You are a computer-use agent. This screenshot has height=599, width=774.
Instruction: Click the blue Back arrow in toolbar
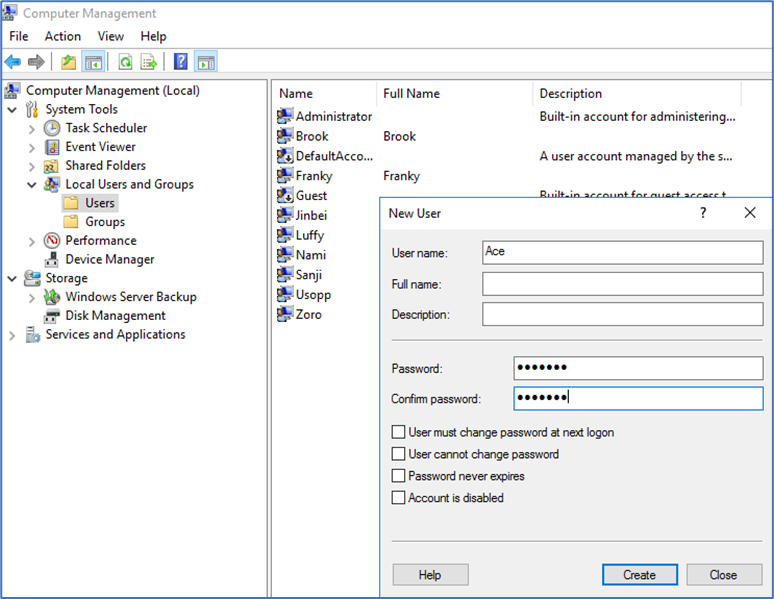(13, 62)
